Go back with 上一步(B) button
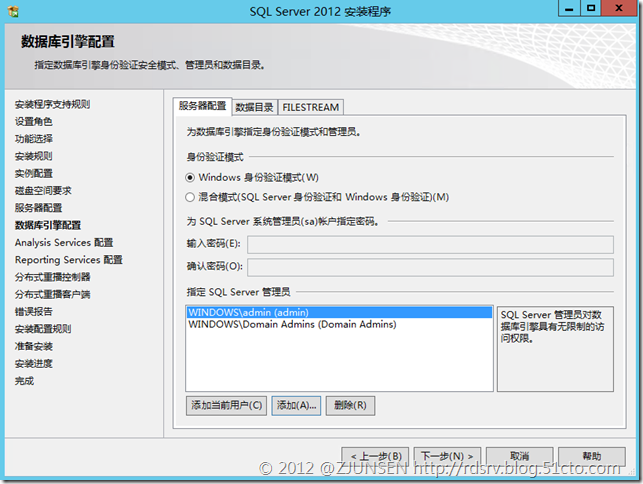 pyautogui.click(x=375, y=456)
